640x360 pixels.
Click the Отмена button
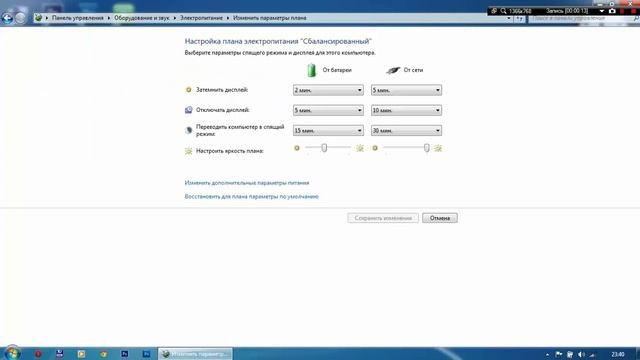440,218
